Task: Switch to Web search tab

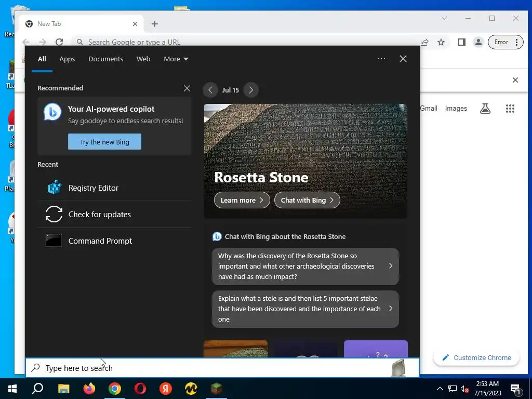Action: pyautogui.click(x=143, y=59)
